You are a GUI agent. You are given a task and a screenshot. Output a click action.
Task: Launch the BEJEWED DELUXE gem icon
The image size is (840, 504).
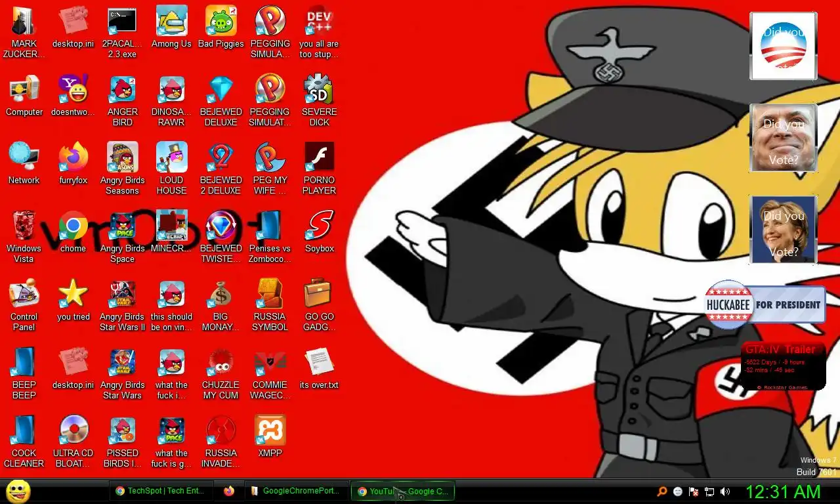220,101
